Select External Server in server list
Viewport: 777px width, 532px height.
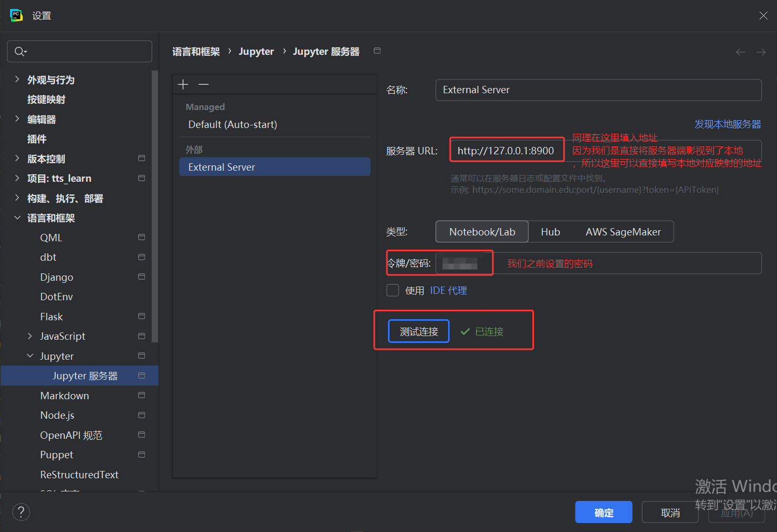tap(275, 167)
